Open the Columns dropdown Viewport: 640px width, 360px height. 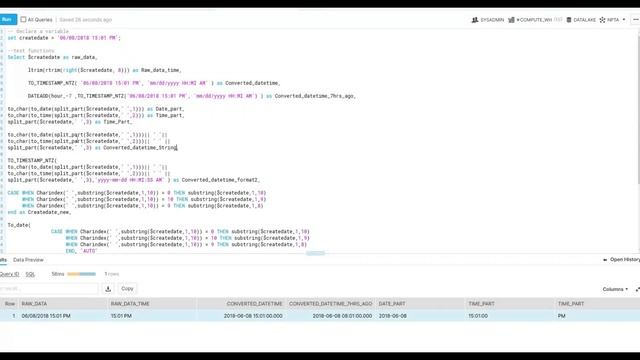pyautogui.click(x=615, y=289)
